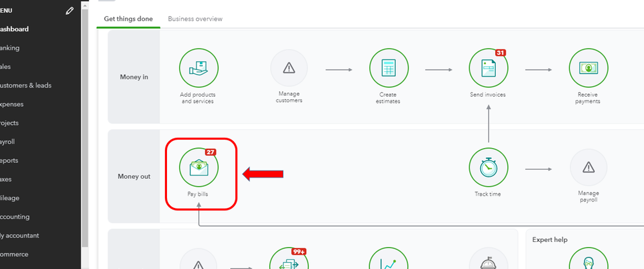Open Commerce in the sidebar
The image size is (644, 269).
(x=14, y=254)
